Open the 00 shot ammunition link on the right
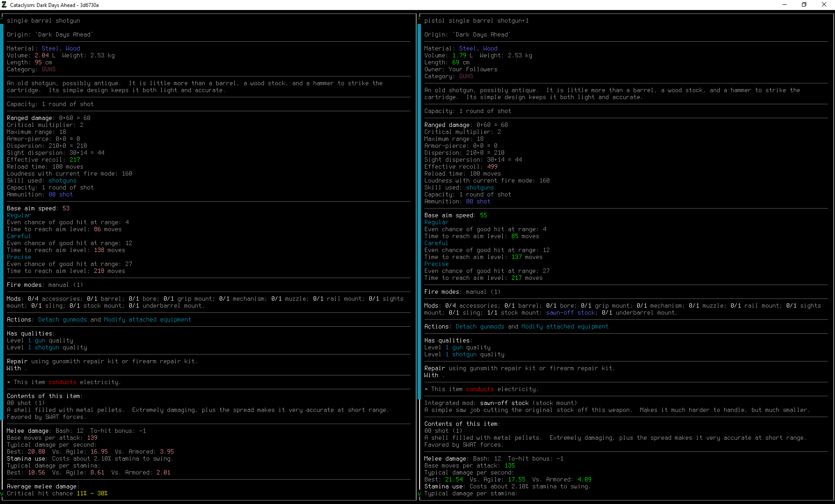This screenshot has width=835, height=504. (x=478, y=201)
